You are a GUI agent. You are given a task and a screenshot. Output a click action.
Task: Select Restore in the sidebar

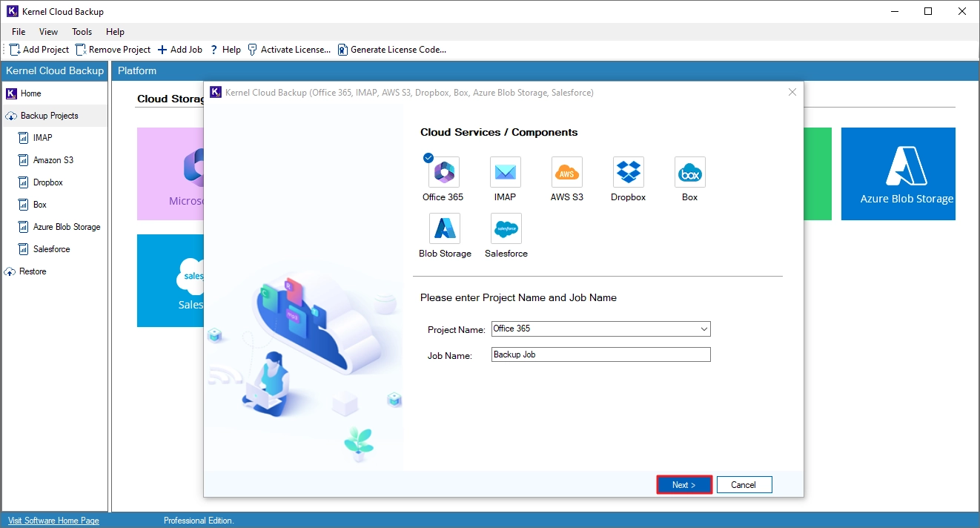(x=26, y=271)
